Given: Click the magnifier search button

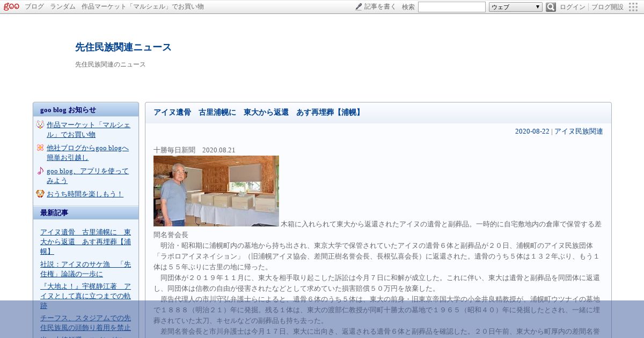Looking at the screenshot, I should tap(551, 7).
